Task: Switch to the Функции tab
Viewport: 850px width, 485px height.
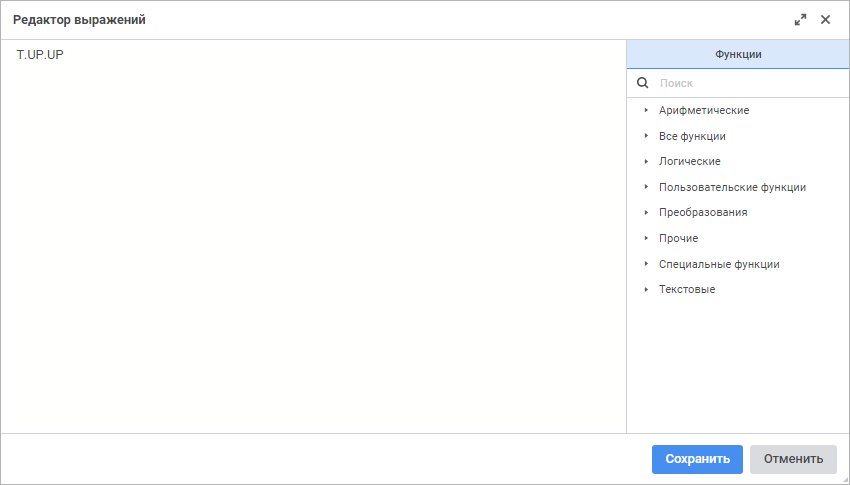Action: (738, 55)
